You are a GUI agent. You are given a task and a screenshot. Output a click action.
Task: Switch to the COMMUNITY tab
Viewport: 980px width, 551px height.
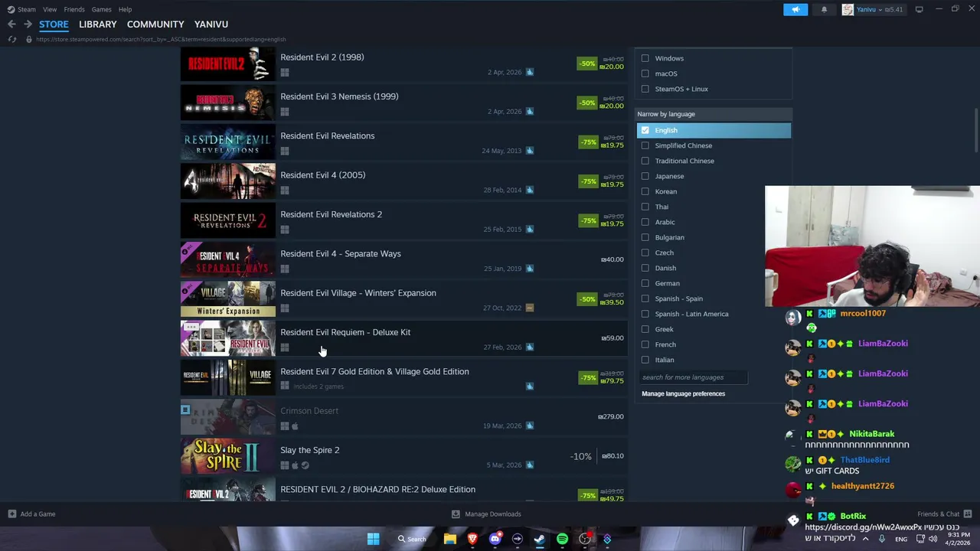point(155,24)
